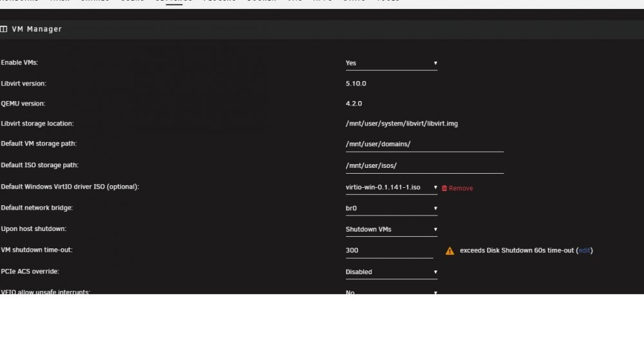Click the orange warning triangle icon
Viewport: 644px width, 341px height.
click(450, 251)
